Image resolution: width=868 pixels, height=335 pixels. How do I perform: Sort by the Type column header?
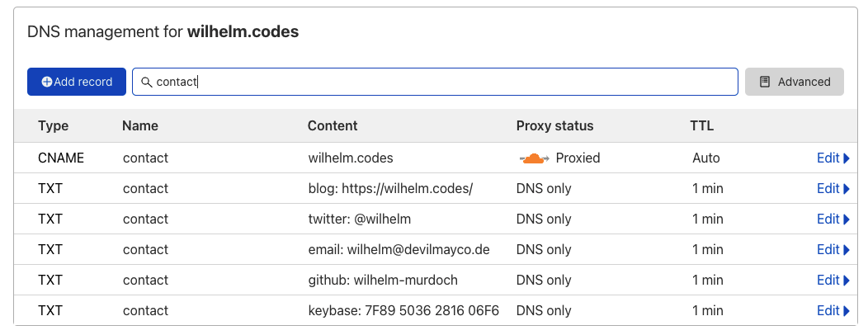tap(54, 126)
